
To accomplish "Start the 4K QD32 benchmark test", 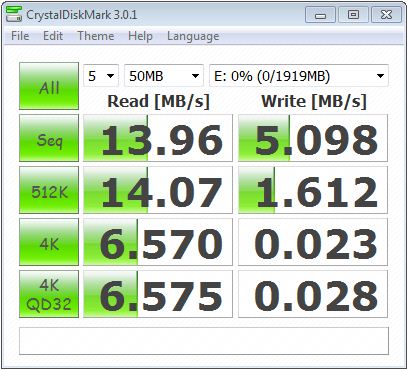I will click(49, 294).
